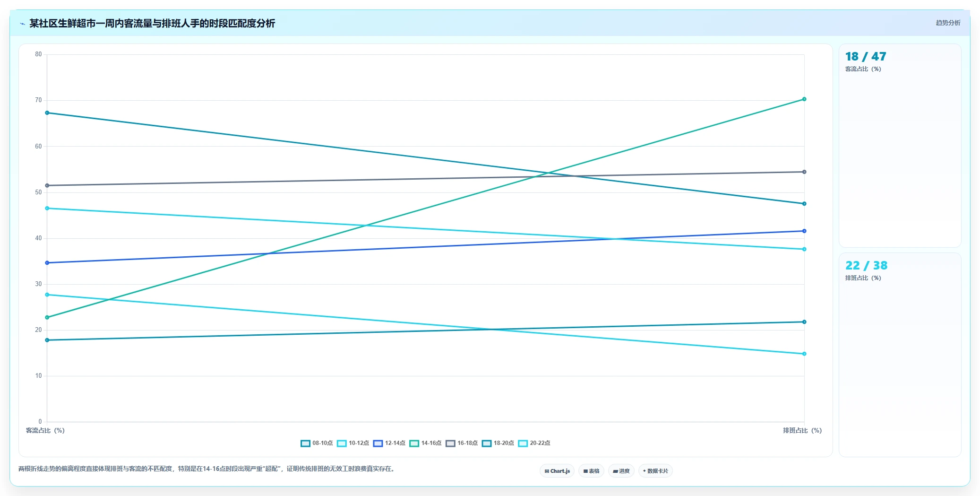Click 客流占比（%）caption under 18 / 47

pyautogui.click(x=863, y=69)
